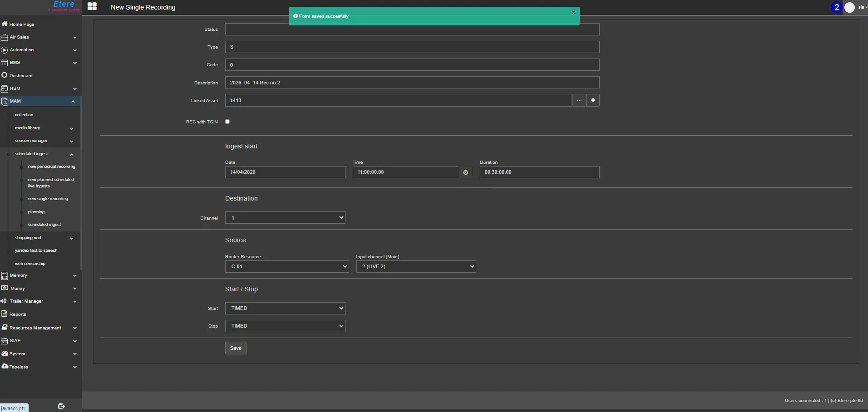Enable the REC with TCIN checkbox

click(227, 122)
